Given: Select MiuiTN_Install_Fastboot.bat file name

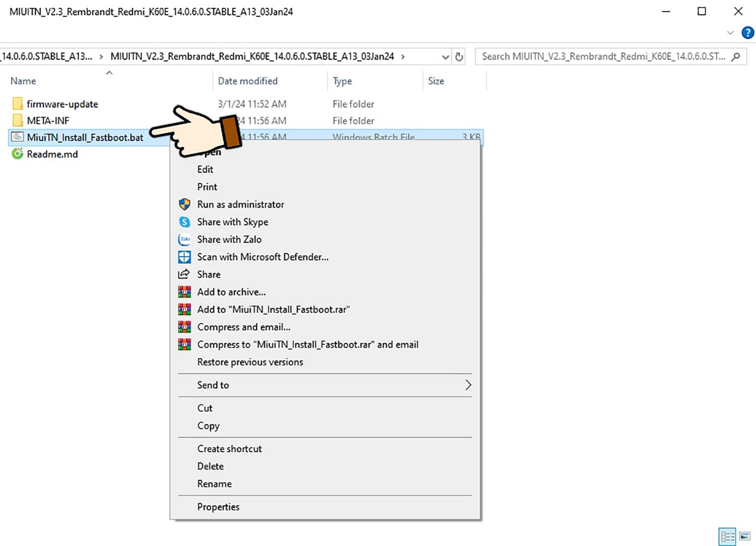Looking at the screenshot, I should (85, 138).
